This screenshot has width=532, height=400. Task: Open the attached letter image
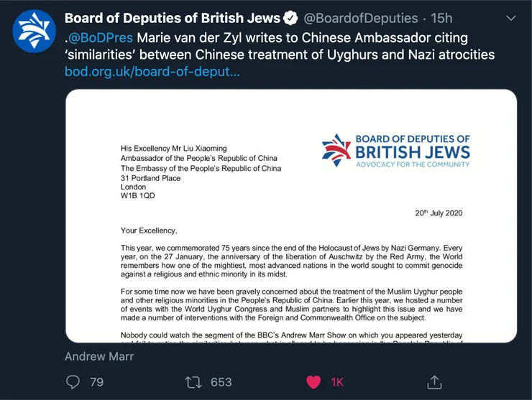290,216
